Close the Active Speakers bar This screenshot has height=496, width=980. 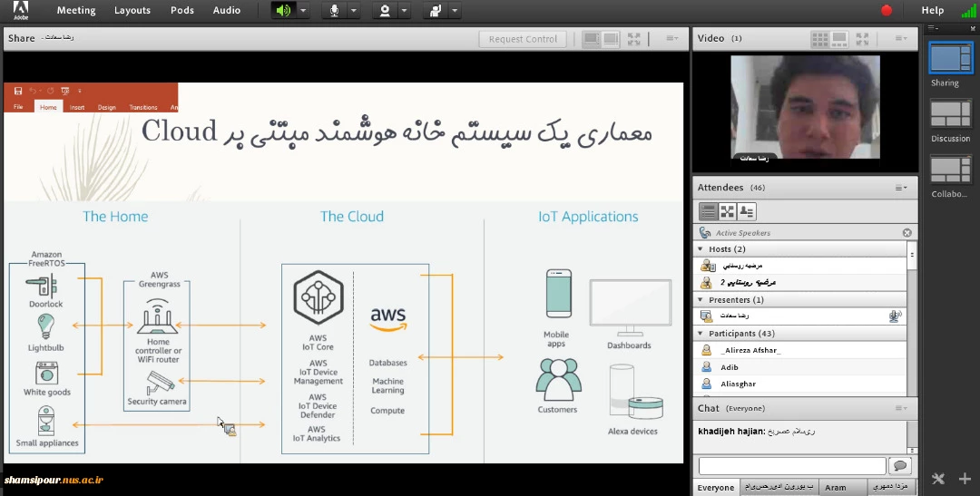pos(906,232)
